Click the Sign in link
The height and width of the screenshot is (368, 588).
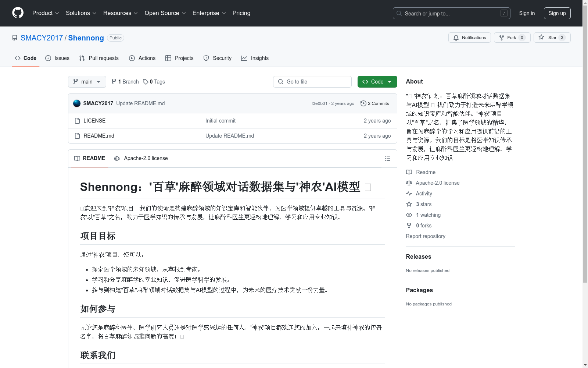[527, 13]
